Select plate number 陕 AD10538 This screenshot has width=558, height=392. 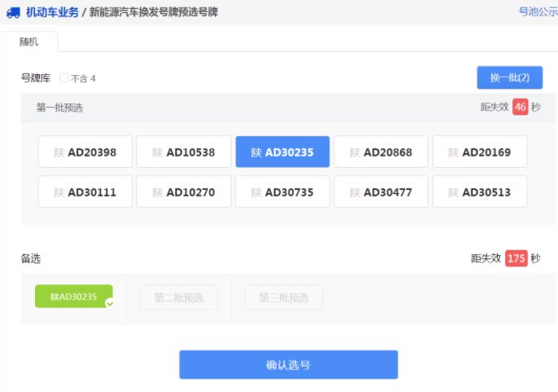183,152
